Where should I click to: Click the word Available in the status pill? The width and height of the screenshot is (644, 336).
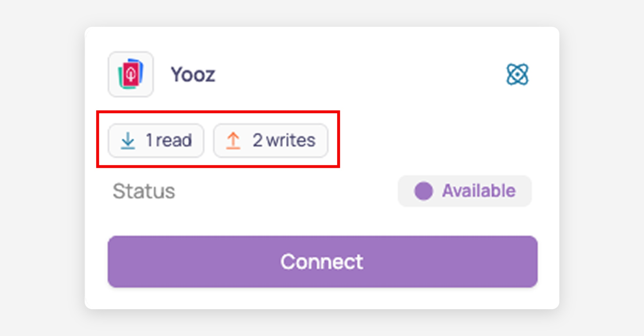pyautogui.click(x=479, y=191)
